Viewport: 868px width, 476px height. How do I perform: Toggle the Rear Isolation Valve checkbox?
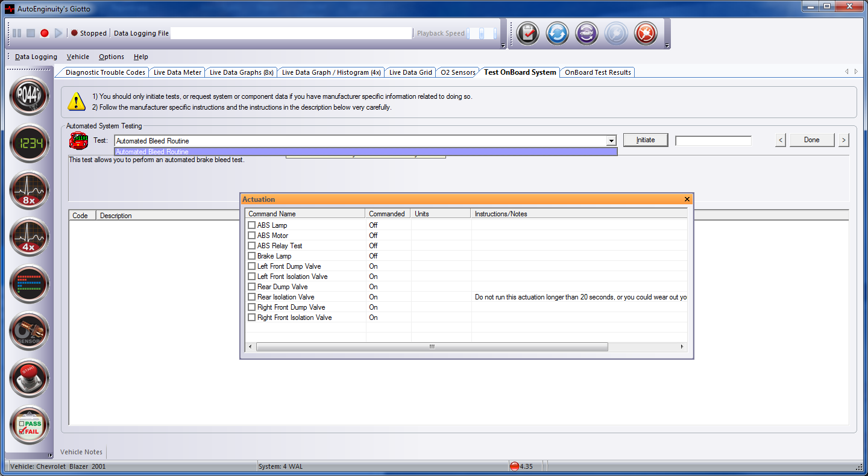click(252, 297)
